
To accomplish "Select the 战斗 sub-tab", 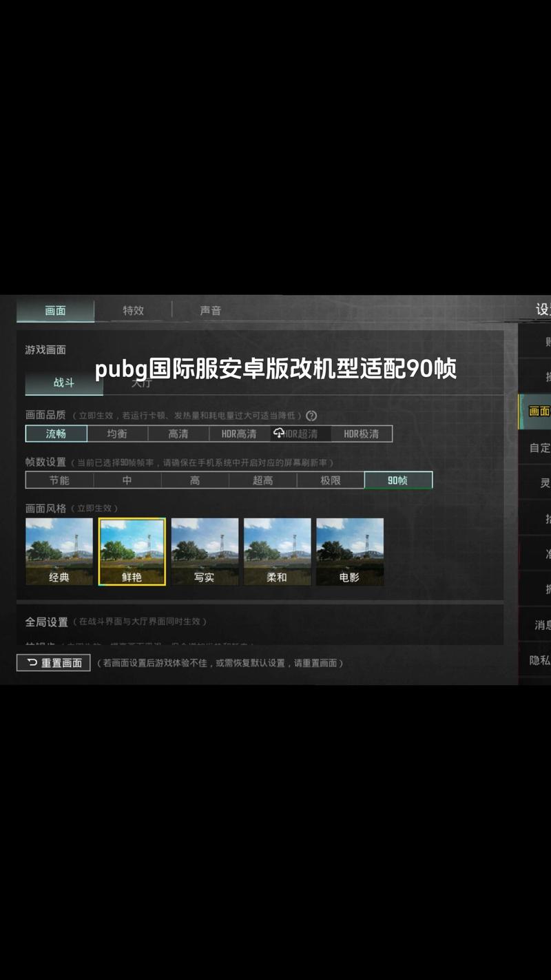I will [x=64, y=382].
